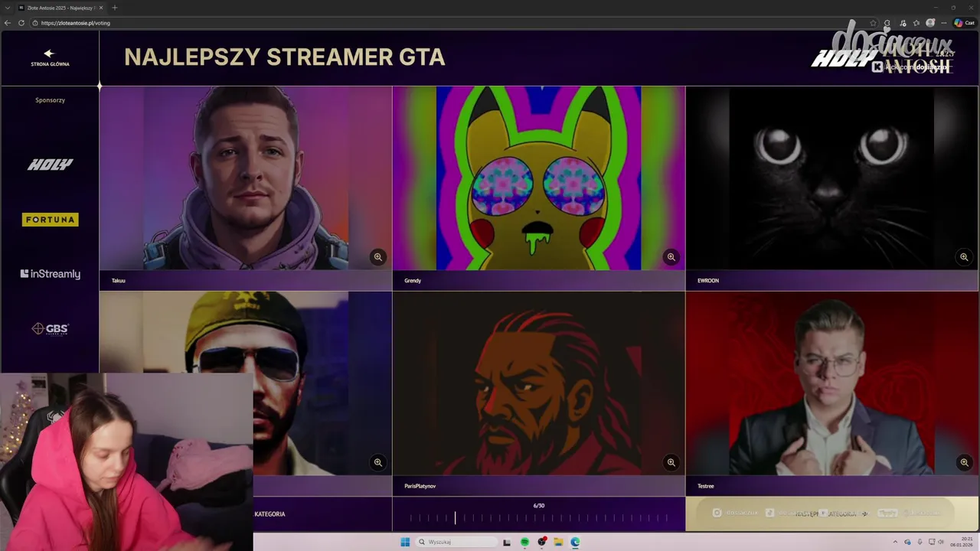
Task: Open the zoom magnifier on ParisPlatynov's card
Action: coord(671,462)
